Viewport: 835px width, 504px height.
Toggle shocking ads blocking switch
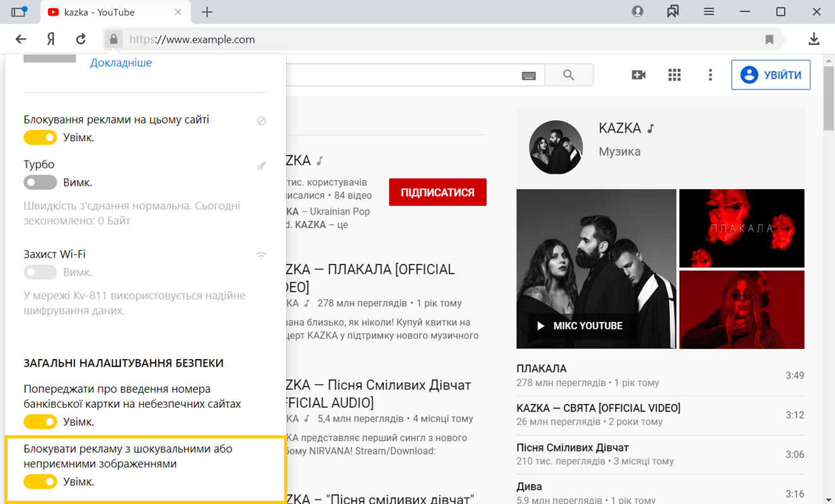[x=40, y=482]
